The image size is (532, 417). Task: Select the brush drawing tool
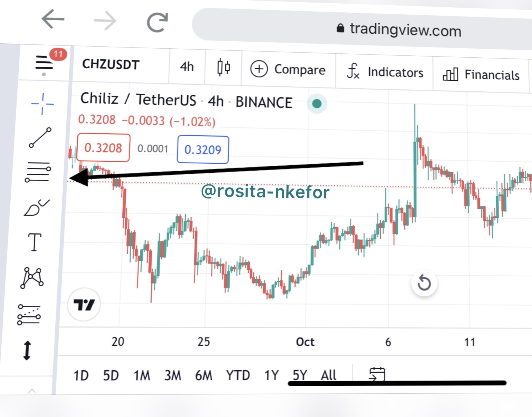[37, 208]
